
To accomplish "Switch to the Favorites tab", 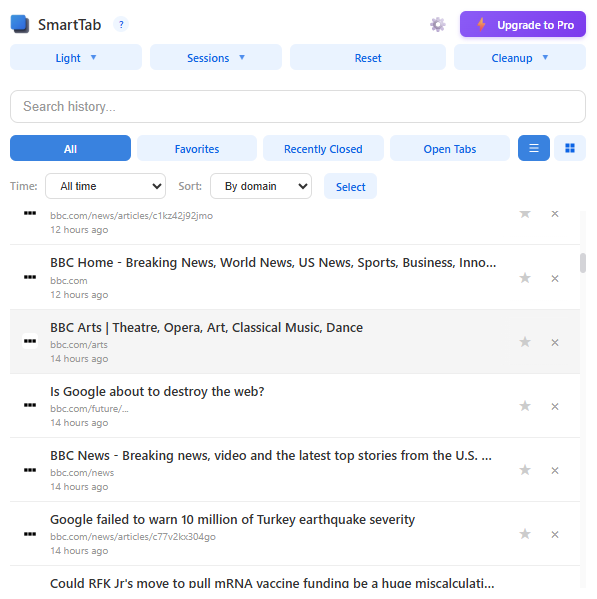I will 197,148.
